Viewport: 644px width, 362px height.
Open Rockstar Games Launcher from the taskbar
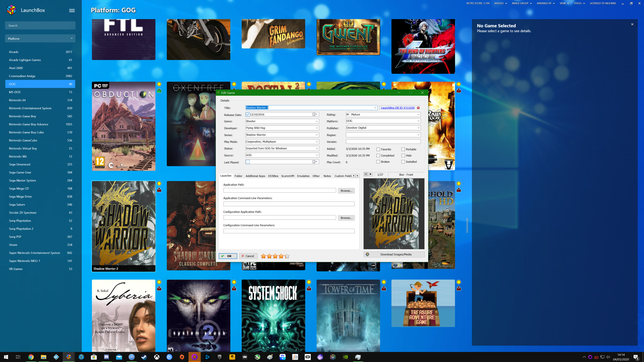[232, 357]
